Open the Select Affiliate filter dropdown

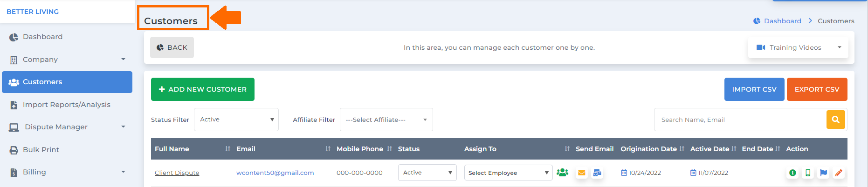tap(386, 120)
